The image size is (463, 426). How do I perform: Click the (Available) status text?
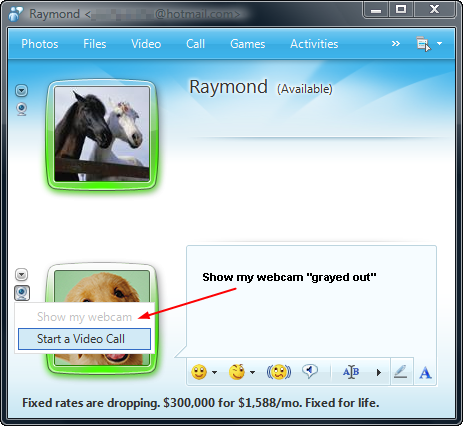[305, 89]
